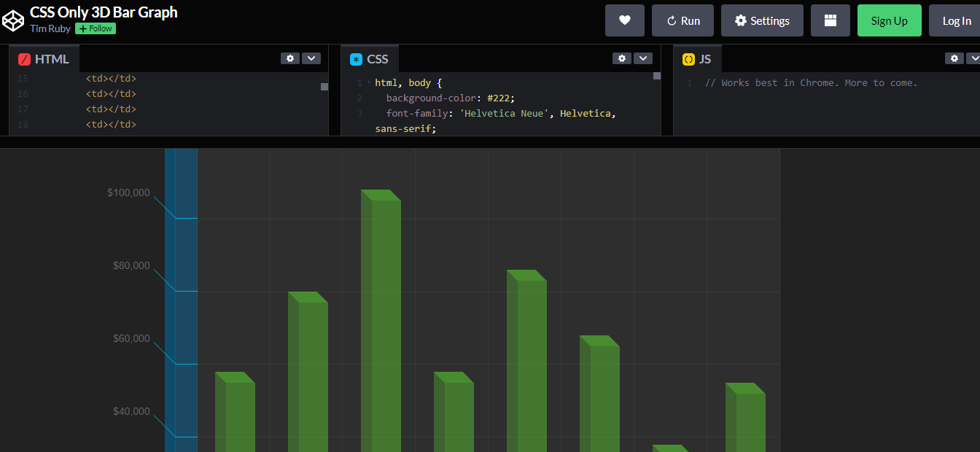The image size is (980, 452).
Task: Click the 'html, body {' CSS line
Action: [408, 83]
